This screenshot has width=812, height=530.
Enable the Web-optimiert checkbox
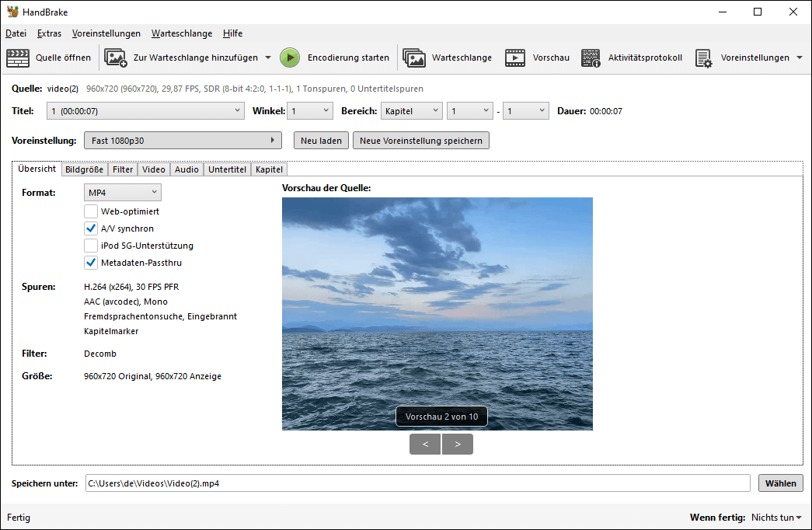point(91,211)
